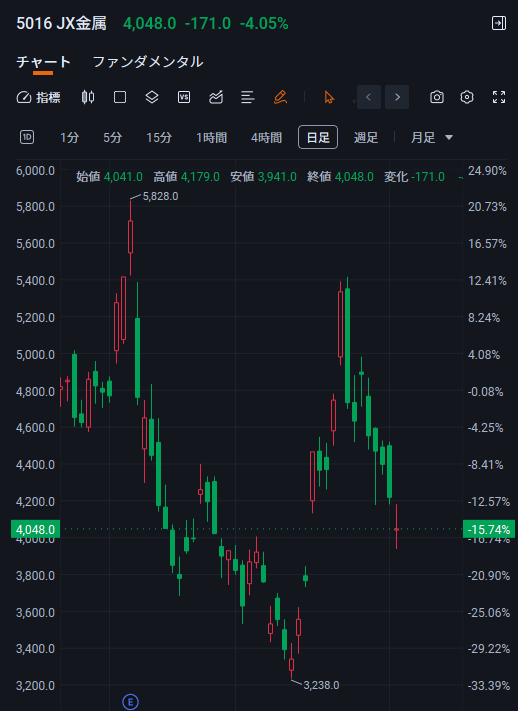The image size is (518, 711).
Task: Click the 3,238.0 low price annotation
Action: (x=321, y=685)
